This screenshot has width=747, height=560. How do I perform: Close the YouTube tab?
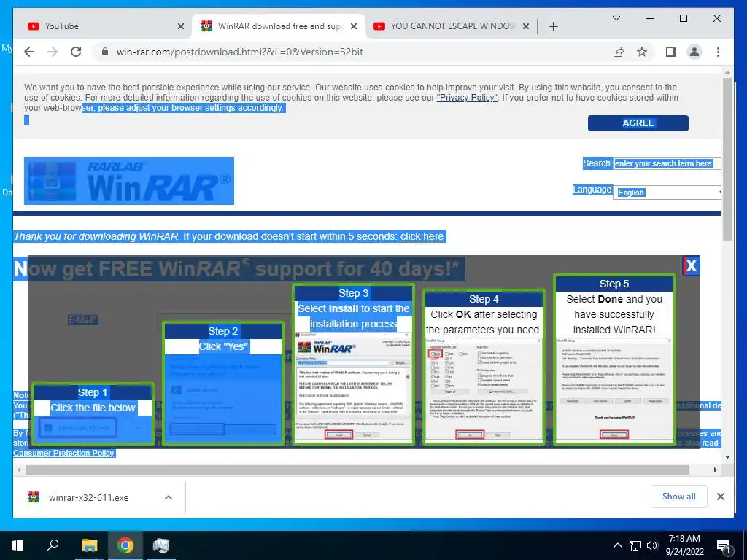pyautogui.click(x=181, y=26)
